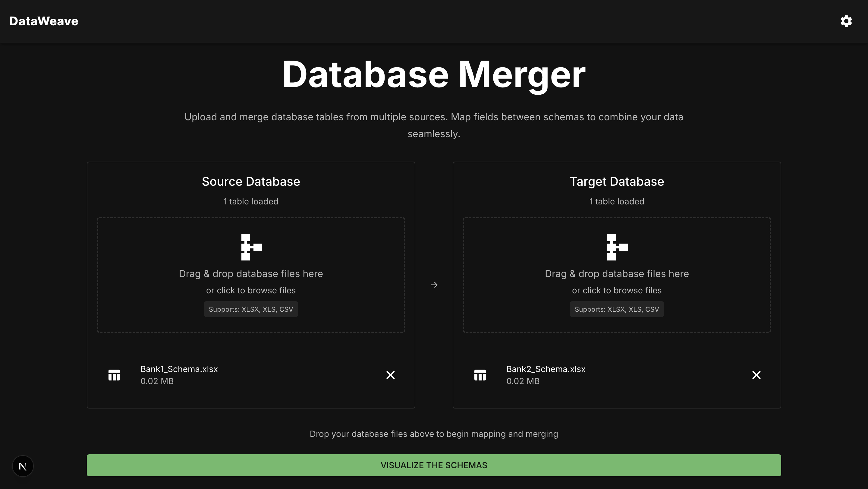Remove Bank2_Schema.xlsx using its X icon

(x=756, y=375)
